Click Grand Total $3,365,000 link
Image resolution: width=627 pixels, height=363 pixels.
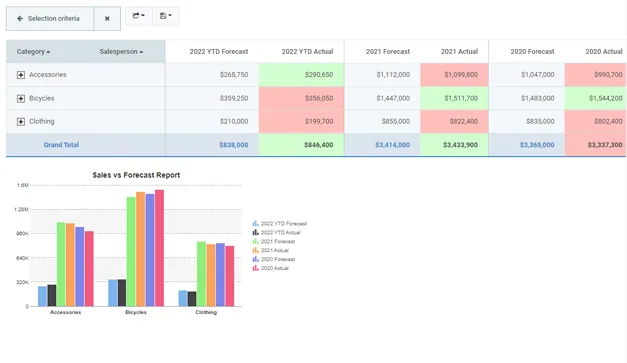tap(537, 145)
